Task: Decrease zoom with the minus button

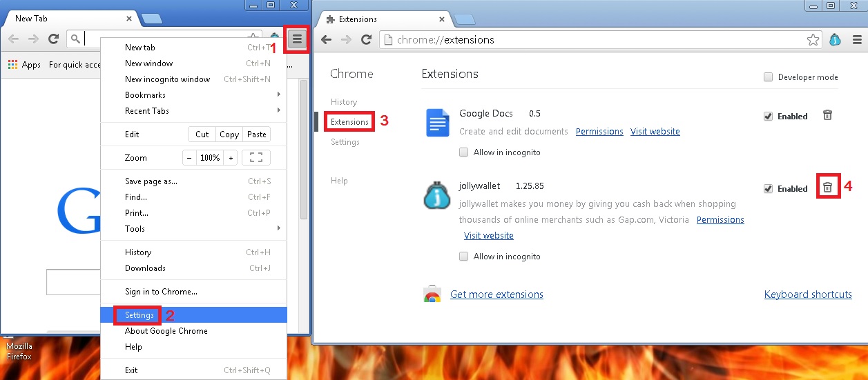Action: pyautogui.click(x=190, y=158)
